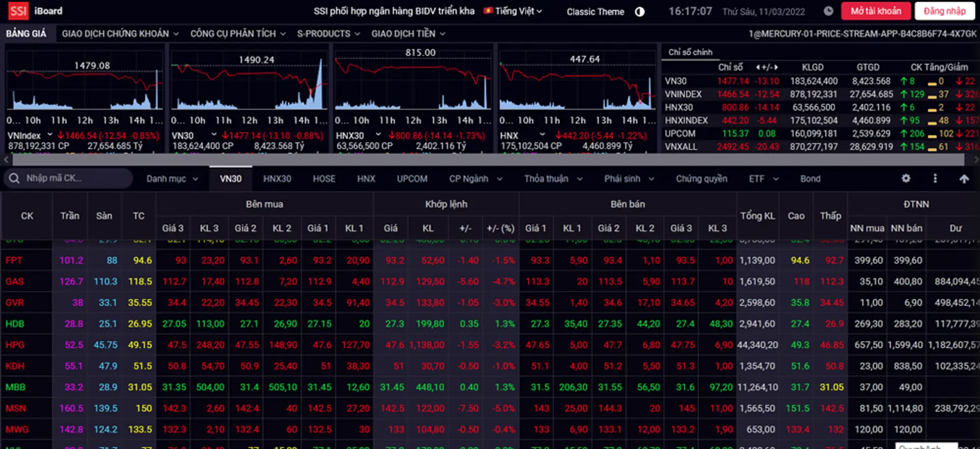This screenshot has width=980, height=449.
Task: Click the Đăng nhập button
Action: tap(944, 11)
